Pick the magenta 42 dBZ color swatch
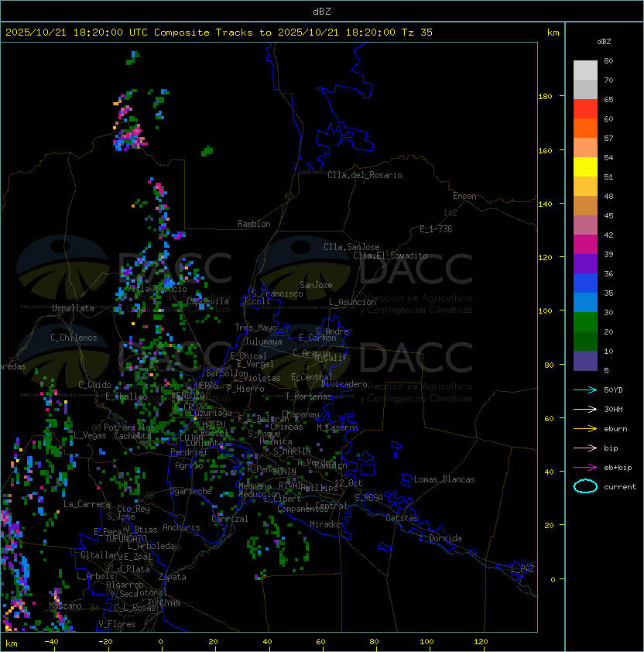Image resolution: width=644 pixels, height=652 pixels. (x=585, y=244)
